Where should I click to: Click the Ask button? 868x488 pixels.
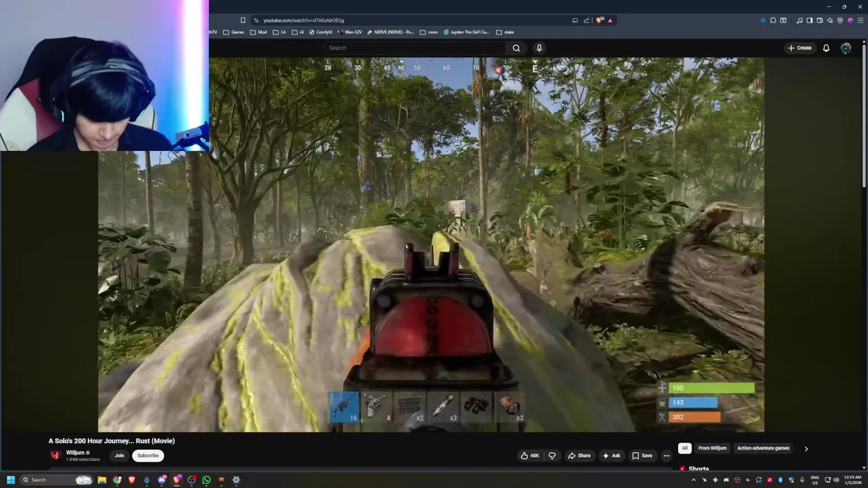pos(611,455)
